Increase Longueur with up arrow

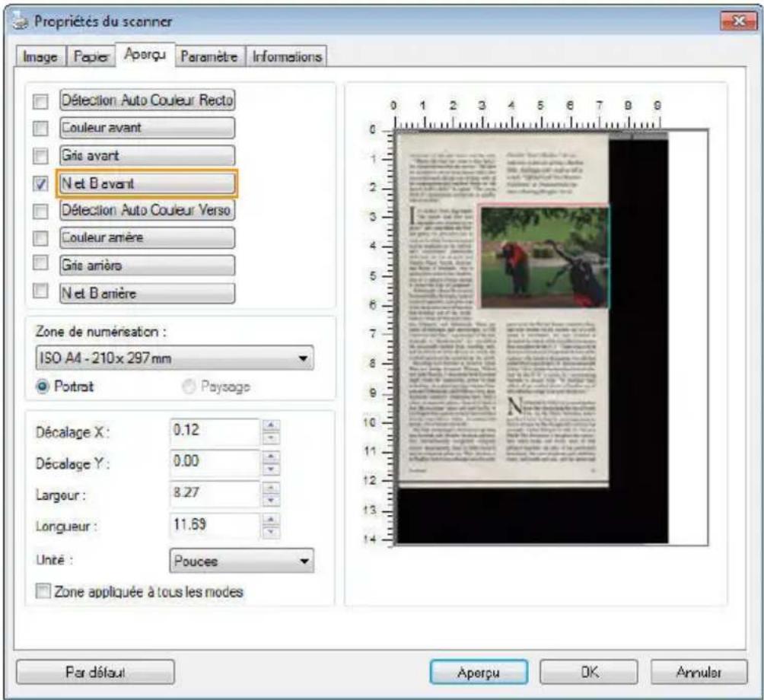271,519
